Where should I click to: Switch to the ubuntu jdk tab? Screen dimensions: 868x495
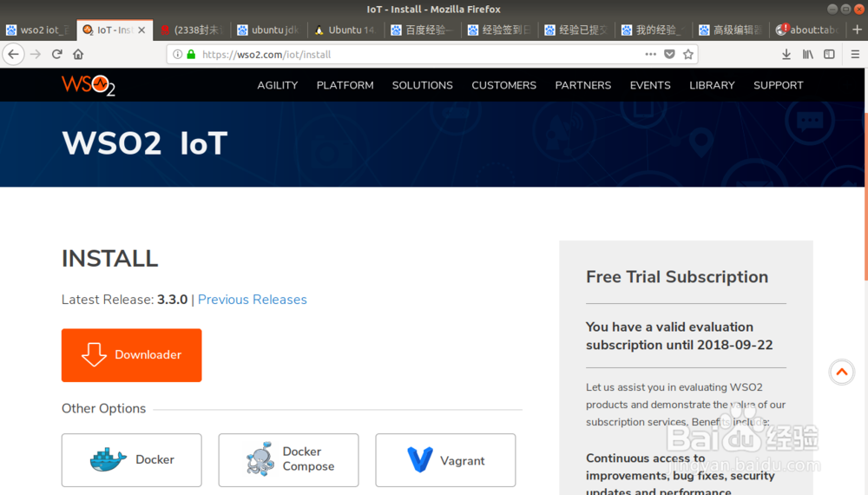pos(268,30)
